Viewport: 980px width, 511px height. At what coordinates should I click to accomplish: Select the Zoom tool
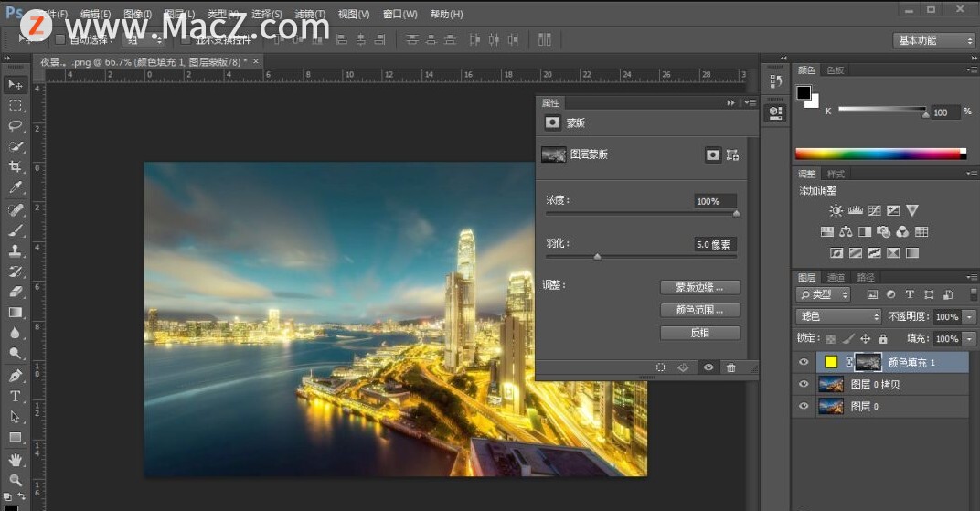click(x=15, y=480)
